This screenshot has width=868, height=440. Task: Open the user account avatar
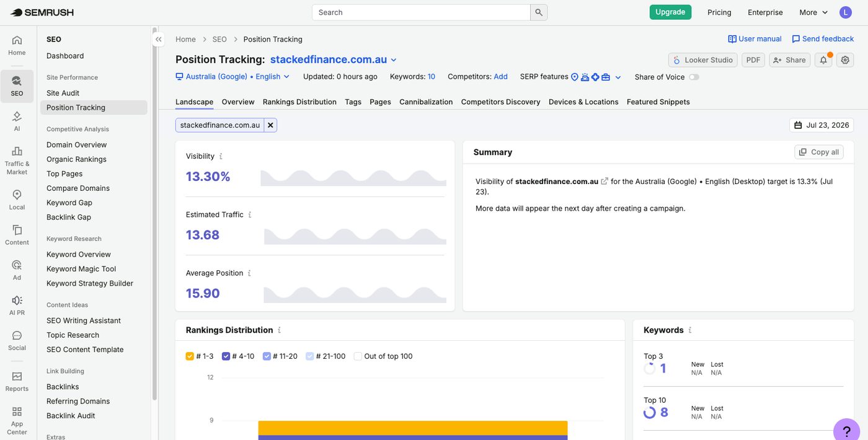click(x=846, y=12)
